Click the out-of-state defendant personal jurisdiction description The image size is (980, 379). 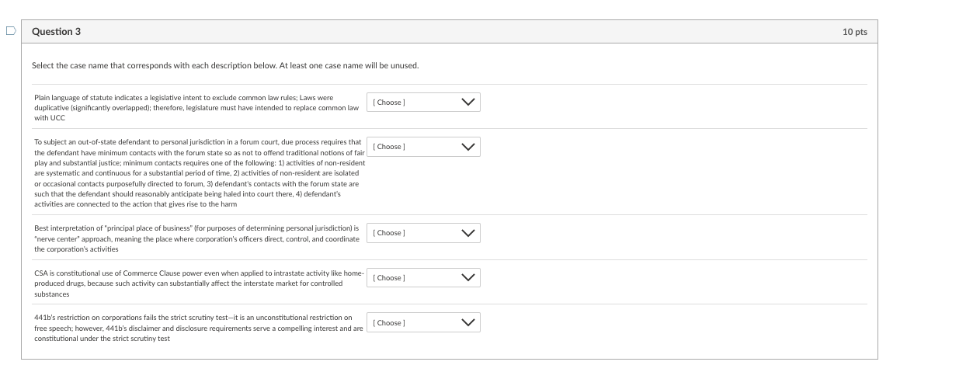[x=198, y=173]
